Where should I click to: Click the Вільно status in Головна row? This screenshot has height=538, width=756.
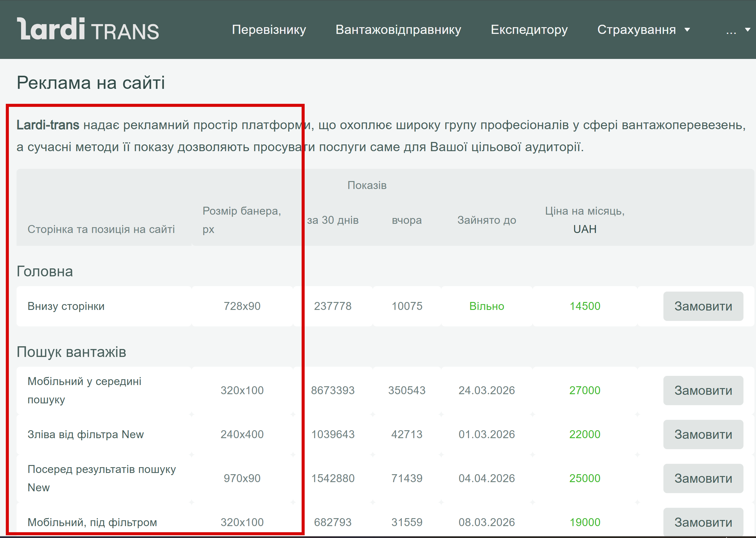486,306
